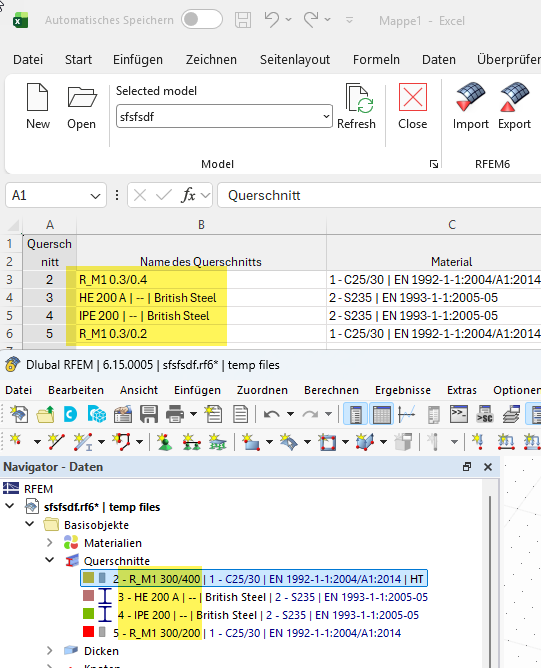Click the RFEM undo icon

272,414
